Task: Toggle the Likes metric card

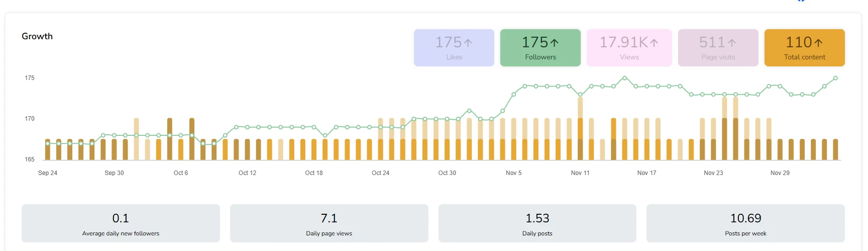Action: point(454,48)
